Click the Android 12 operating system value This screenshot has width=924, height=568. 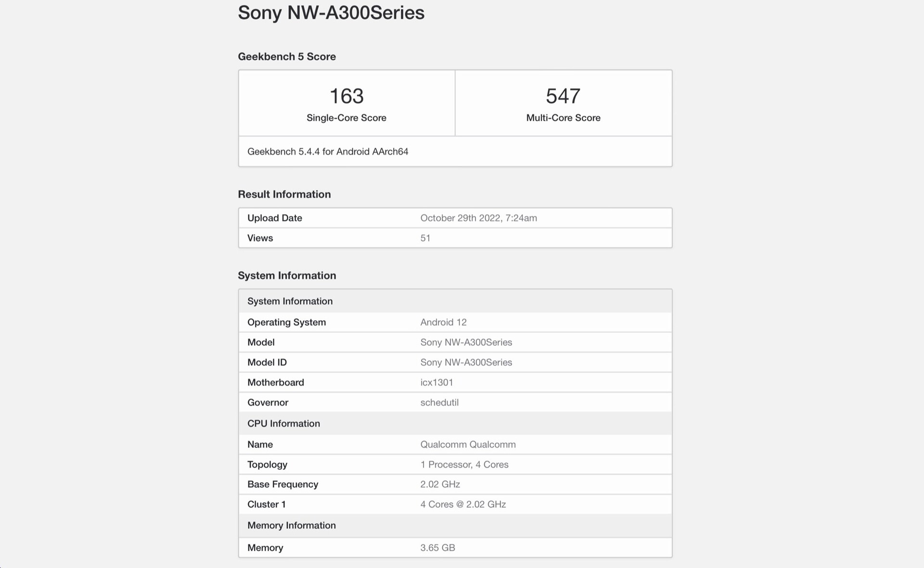443,322
